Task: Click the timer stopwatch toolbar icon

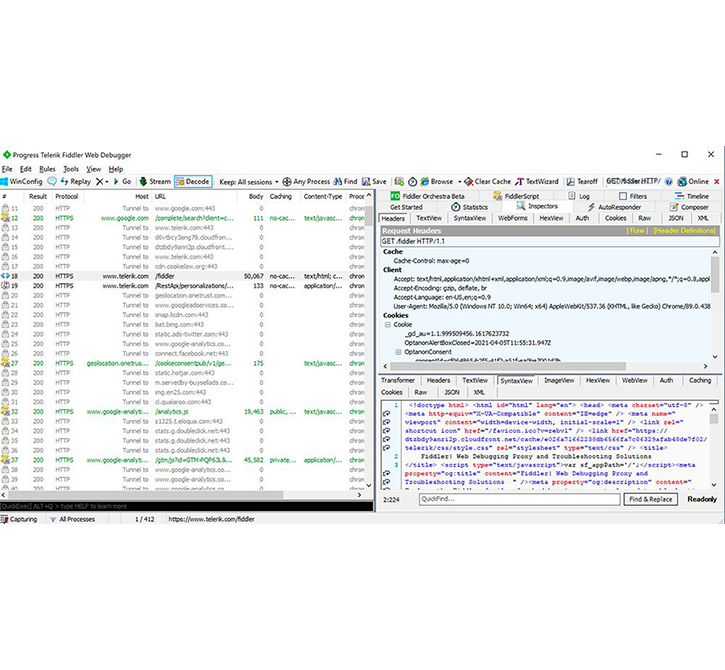Action: [x=412, y=182]
